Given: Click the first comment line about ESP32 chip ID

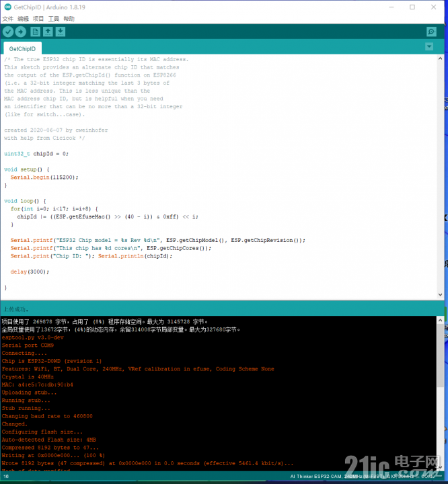Looking at the screenshot, I should point(96,59).
